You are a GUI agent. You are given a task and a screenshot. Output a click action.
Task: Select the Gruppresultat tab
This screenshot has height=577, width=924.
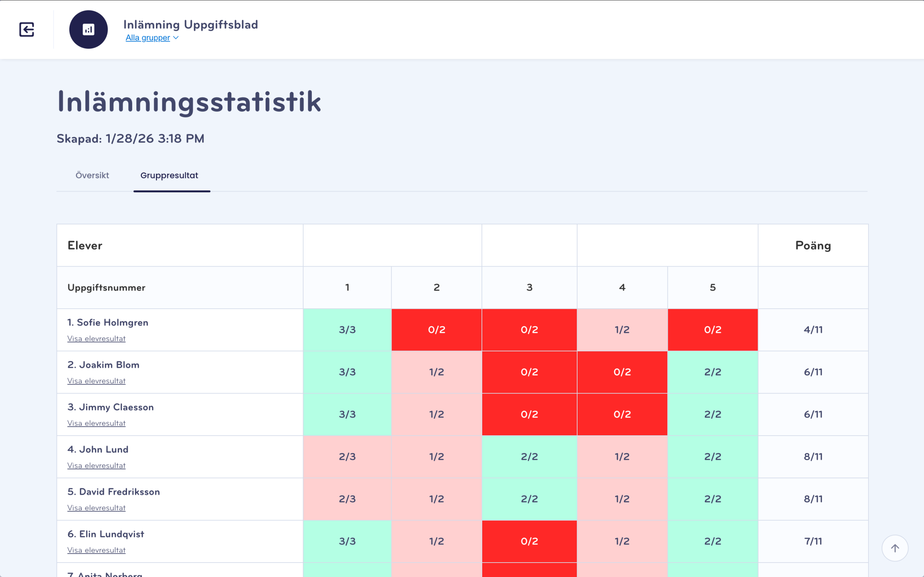[169, 175]
